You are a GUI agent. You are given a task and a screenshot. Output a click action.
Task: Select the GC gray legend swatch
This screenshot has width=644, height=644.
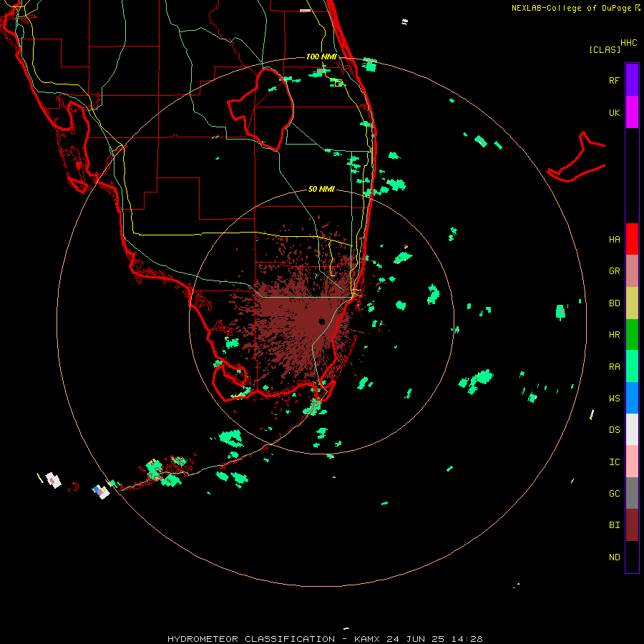click(x=632, y=493)
